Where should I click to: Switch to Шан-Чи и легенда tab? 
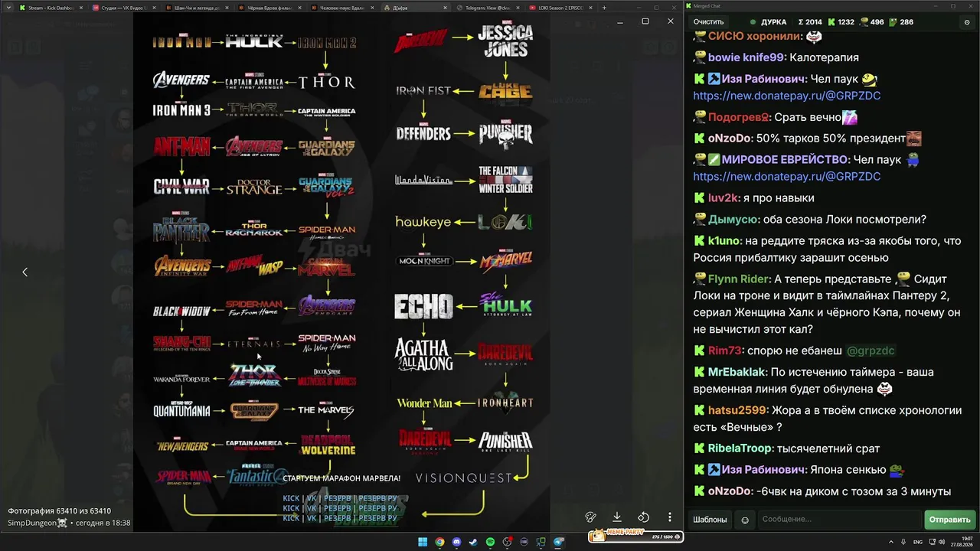click(x=195, y=8)
